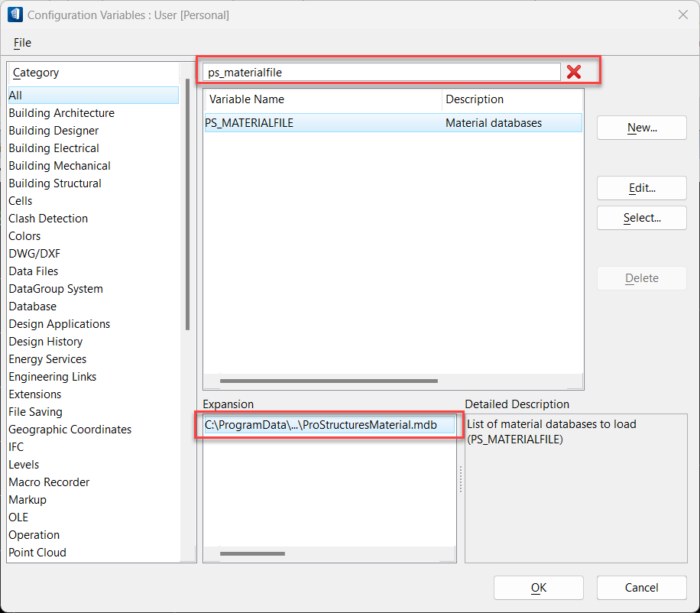The height and width of the screenshot is (613, 700).
Task: Select the DWG/DXF category
Action: (34, 254)
